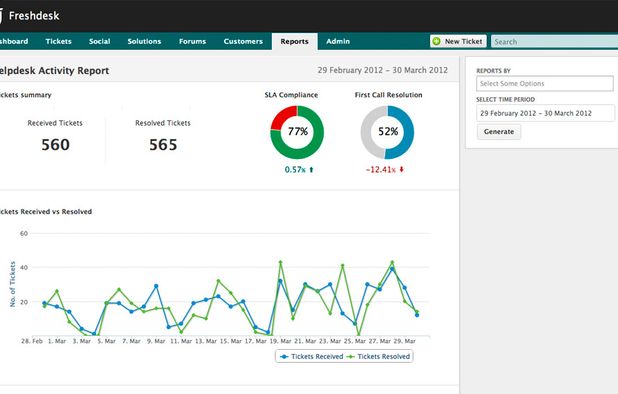Click the 0.57% change value
Screen dimensions: 618x394
tap(295, 169)
